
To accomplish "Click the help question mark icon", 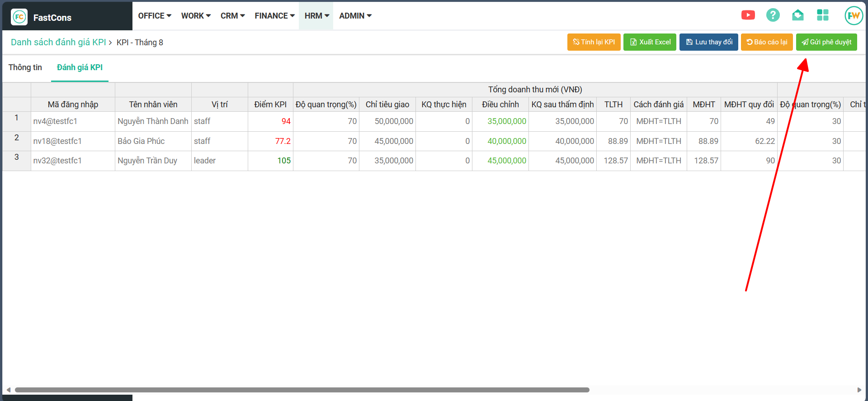I will click(x=773, y=15).
